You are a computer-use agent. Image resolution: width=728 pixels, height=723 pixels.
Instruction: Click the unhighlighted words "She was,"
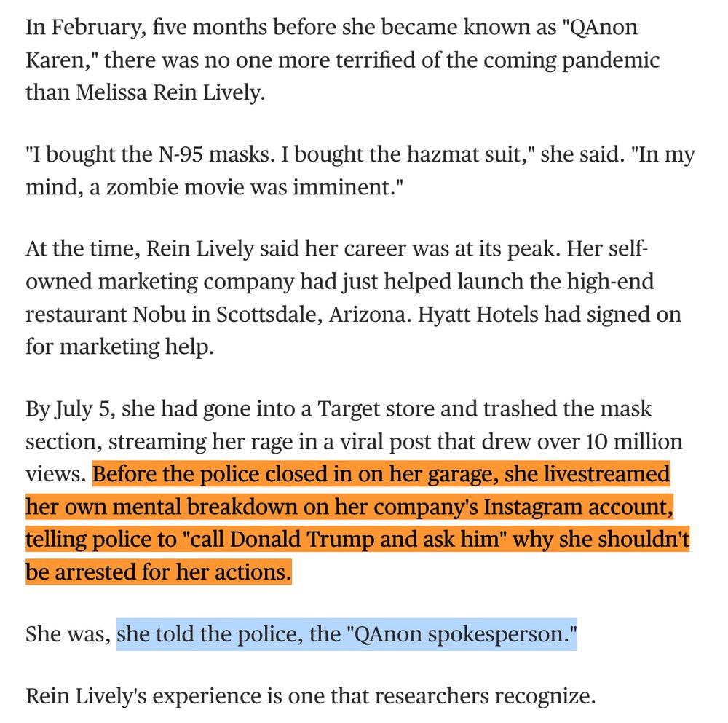tap(68, 634)
